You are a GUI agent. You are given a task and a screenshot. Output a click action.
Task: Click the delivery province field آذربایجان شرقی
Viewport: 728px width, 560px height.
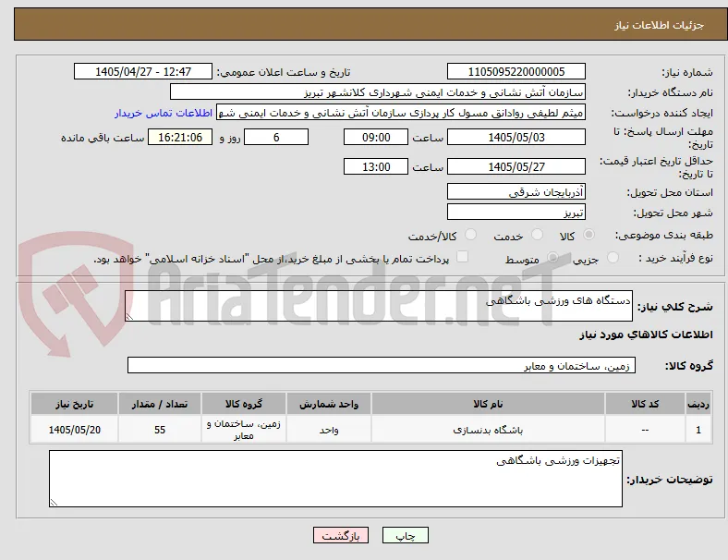[x=516, y=191]
